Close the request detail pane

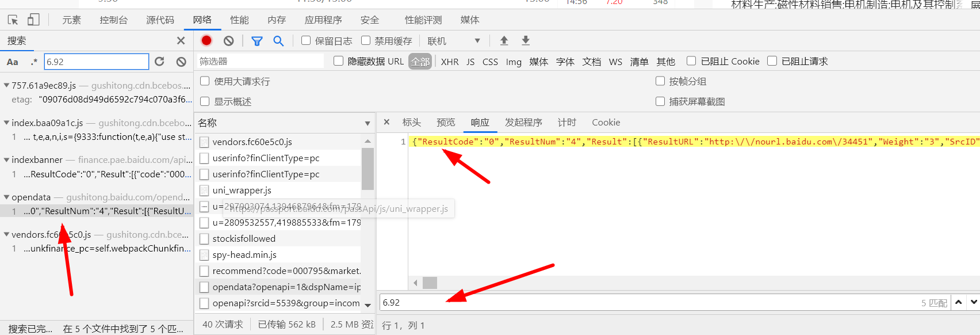(x=386, y=122)
